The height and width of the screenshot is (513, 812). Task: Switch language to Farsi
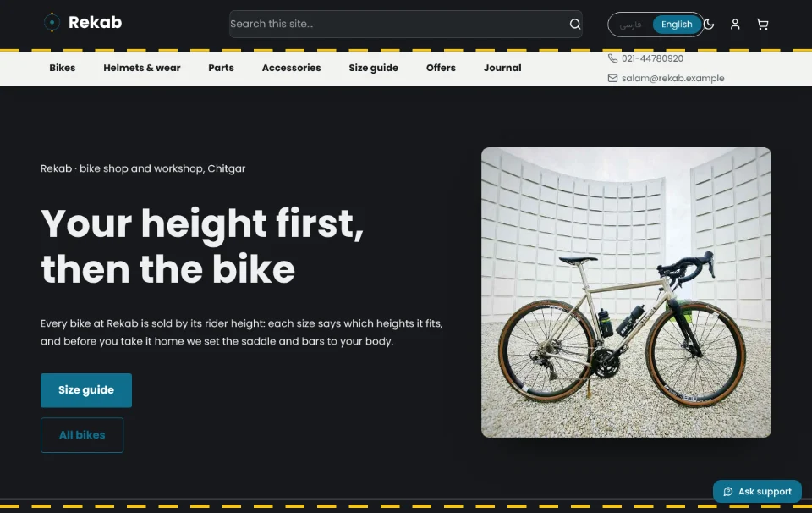pos(630,25)
